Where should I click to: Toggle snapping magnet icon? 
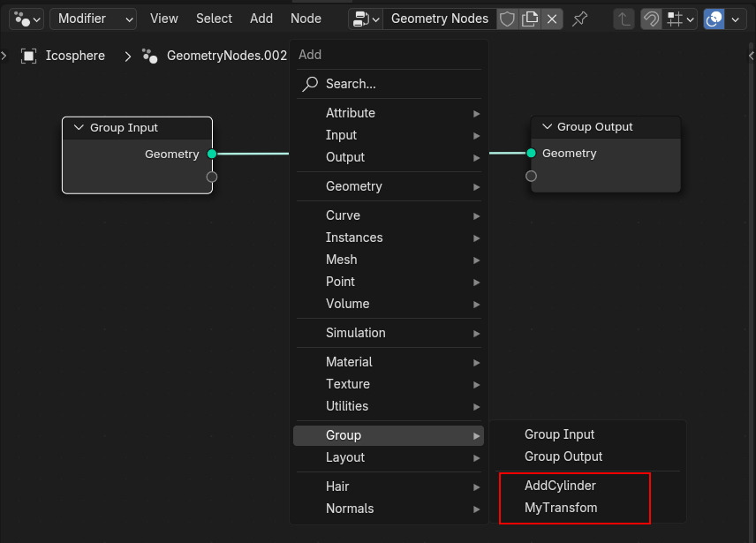pos(651,19)
